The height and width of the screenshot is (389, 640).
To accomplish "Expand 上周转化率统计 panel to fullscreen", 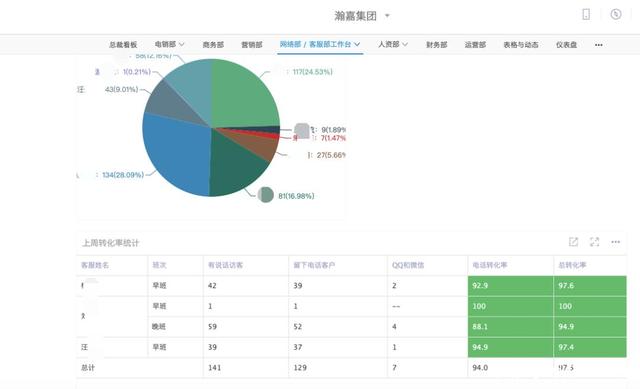I will [x=595, y=242].
